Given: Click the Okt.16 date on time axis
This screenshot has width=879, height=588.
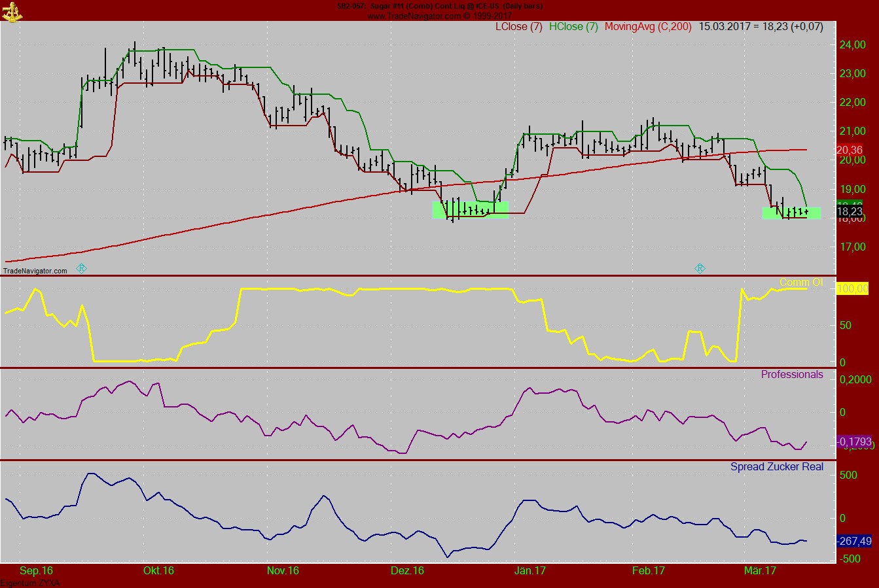Looking at the screenshot, I should [158, 571].
